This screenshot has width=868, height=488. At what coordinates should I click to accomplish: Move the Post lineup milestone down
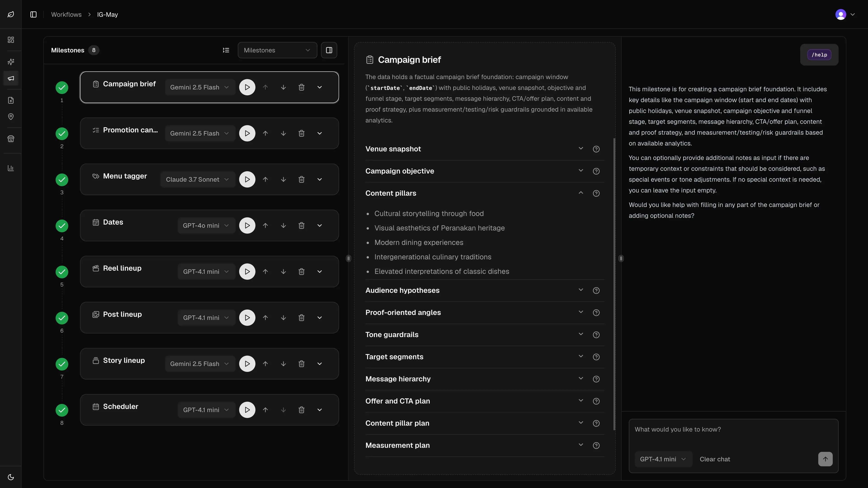283,318
